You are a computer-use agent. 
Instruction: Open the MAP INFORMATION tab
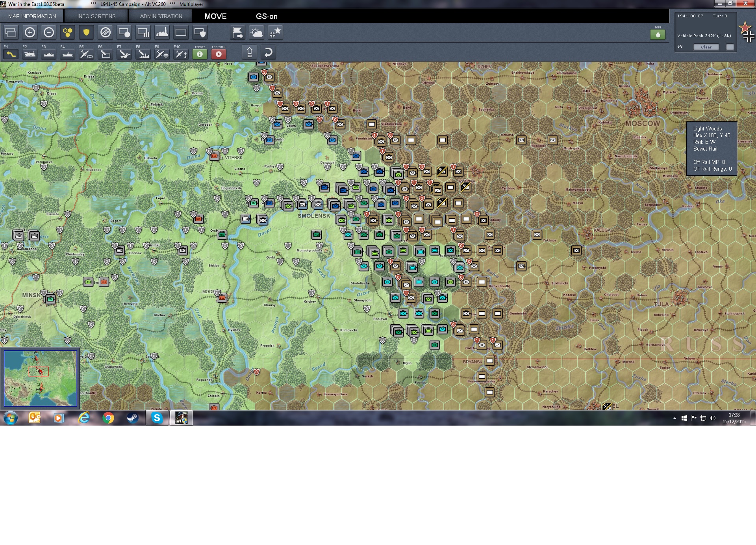point(32,16)
